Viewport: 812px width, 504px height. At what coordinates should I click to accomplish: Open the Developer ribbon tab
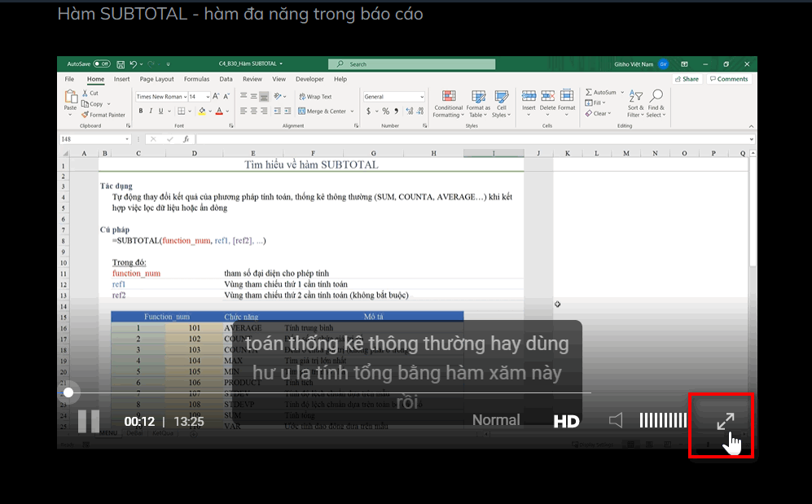309,79
